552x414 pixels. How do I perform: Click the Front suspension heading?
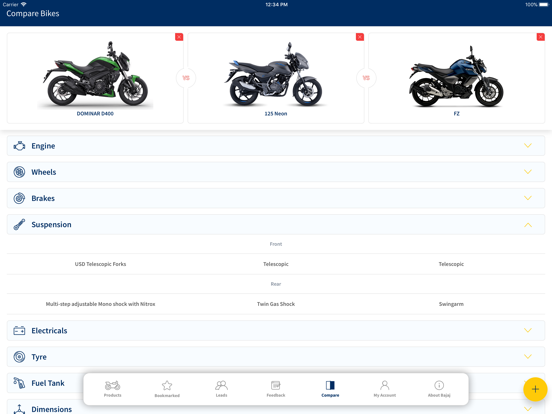[276, 244]
